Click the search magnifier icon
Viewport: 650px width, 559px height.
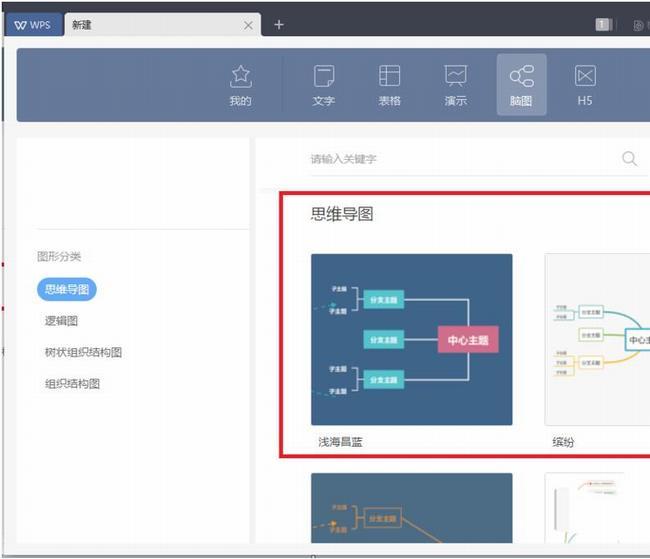pyautogui.click(x=629, y=158)
